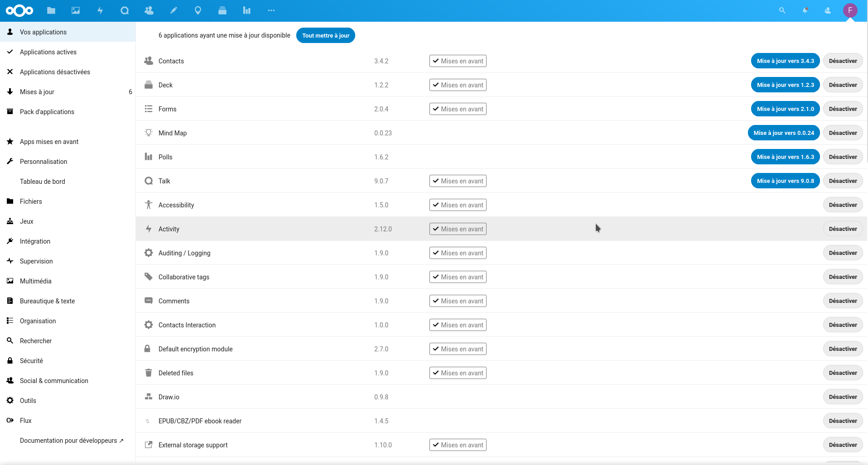The width and height of the screenshot is (868, 465).
Task: Open Pack d'applications category
Action: tap(68, 112)
